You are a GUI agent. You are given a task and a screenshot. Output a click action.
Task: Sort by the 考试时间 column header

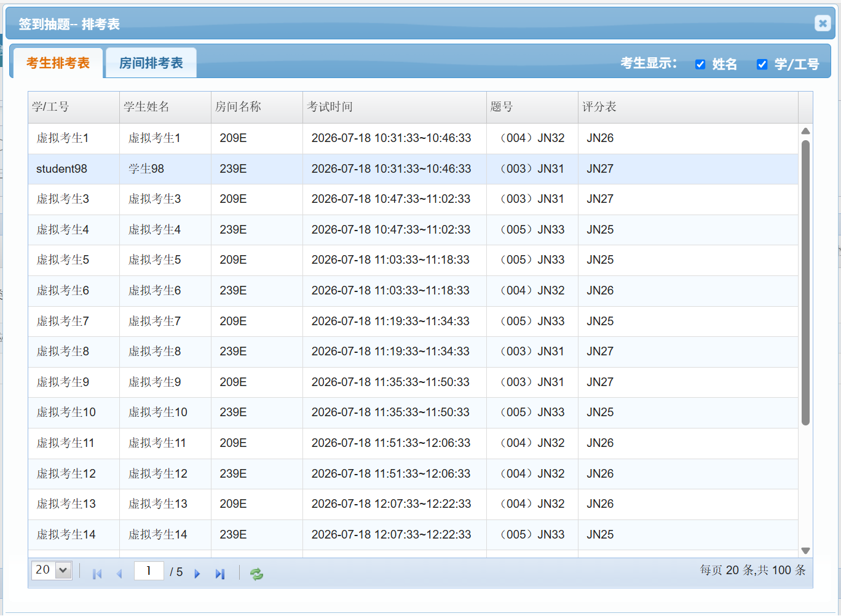tap(395, 107)
